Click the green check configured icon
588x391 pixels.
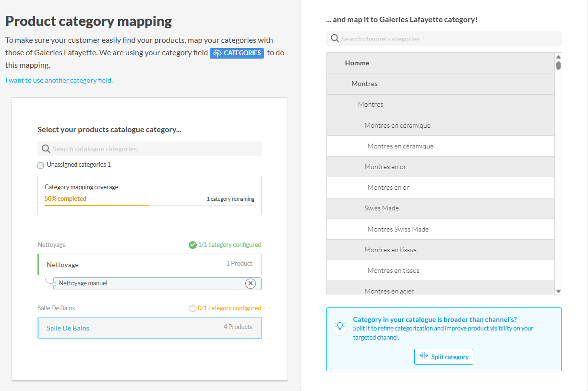[192, 245]
